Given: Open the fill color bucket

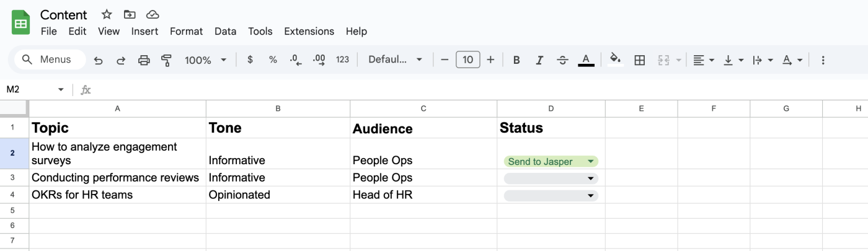Looking at the screenshot, I should (x=615, y=59).
